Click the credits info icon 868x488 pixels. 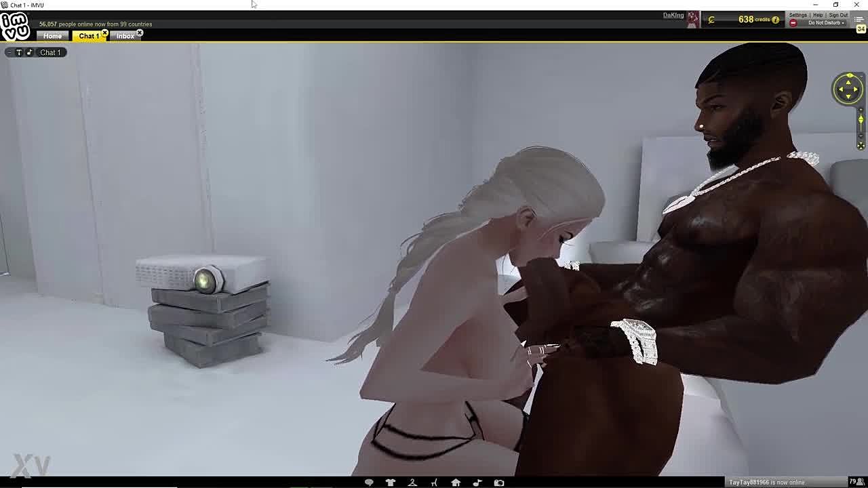[x=776, y=20]
